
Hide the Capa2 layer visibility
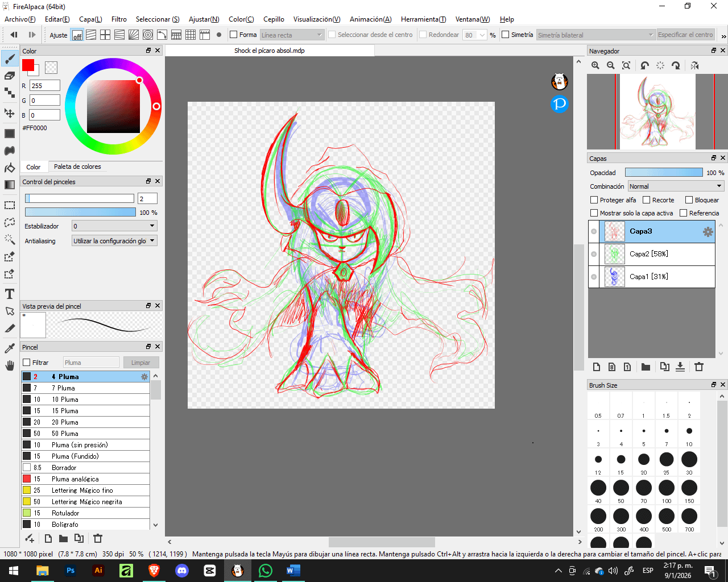[x=594, y=254]
